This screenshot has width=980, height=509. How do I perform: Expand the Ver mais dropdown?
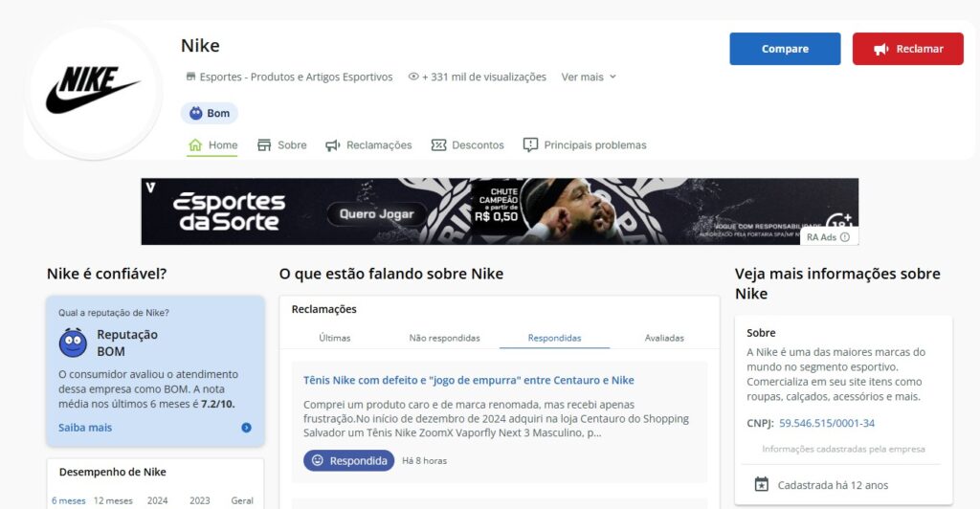click(589, 77)
